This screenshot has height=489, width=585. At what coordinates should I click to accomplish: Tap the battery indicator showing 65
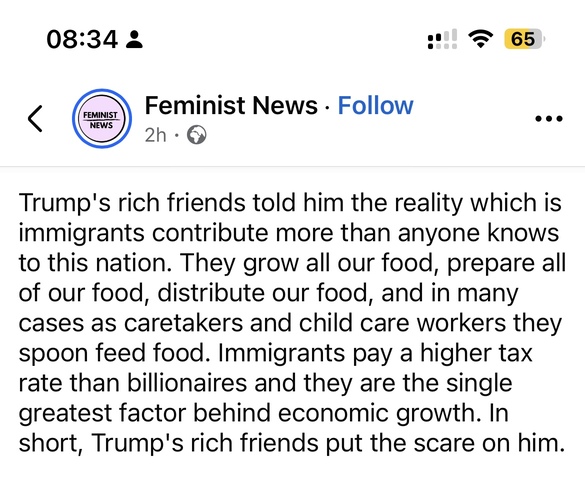tap(523, 39)
